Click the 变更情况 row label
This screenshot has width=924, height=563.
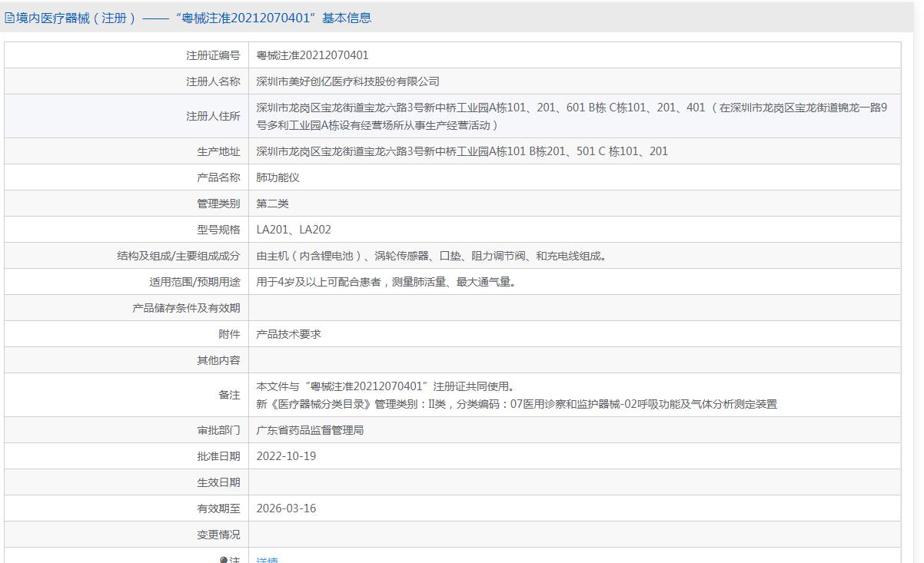coord(218,535)
